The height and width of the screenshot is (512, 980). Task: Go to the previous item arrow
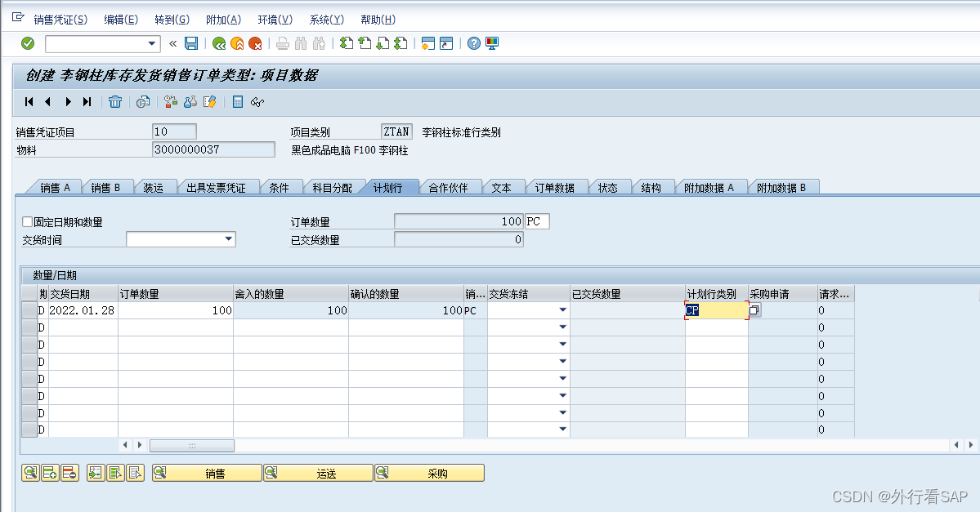click(48, 102)
